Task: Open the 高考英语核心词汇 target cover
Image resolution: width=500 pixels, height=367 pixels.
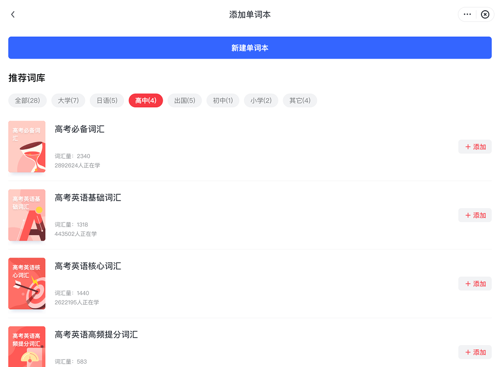Action: pos(27,284)
